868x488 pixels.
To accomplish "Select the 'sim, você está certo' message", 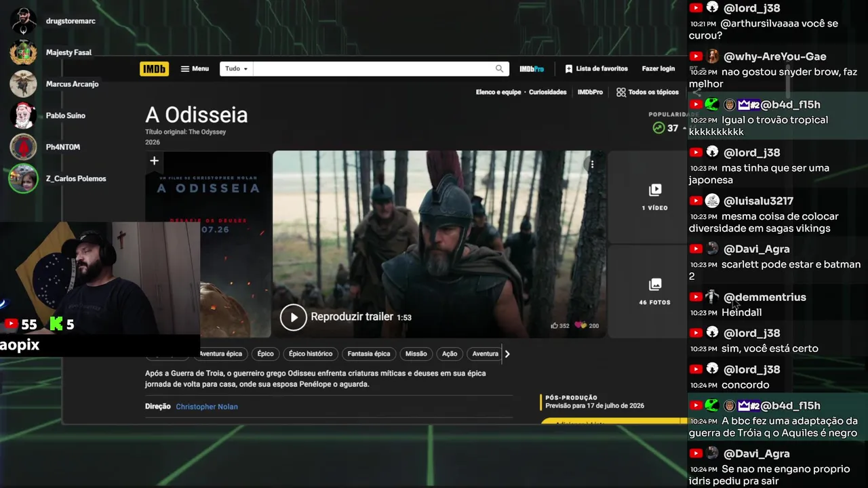I will (x=770, y=348).
